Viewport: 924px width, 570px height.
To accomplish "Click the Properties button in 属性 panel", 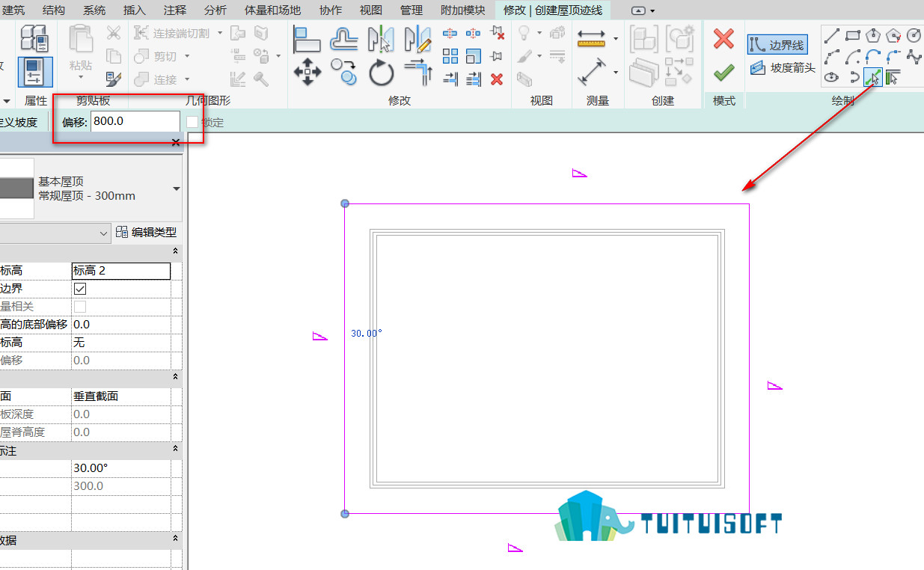I will [35, 72].
